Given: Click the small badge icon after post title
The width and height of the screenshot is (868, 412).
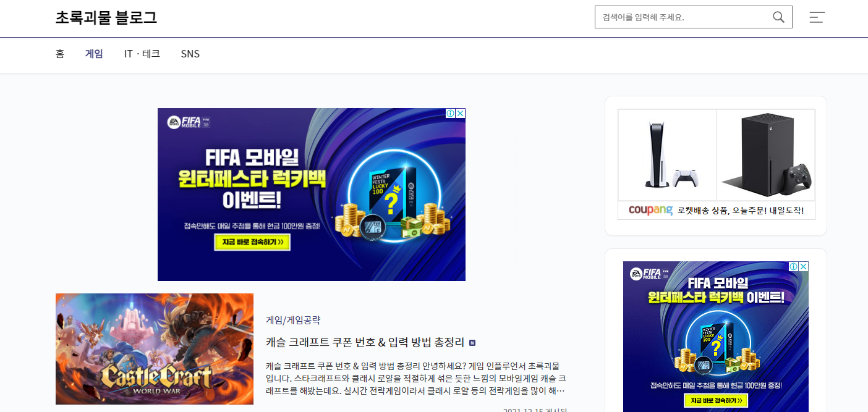Looking at the screenshot, I should pos(472,343).
